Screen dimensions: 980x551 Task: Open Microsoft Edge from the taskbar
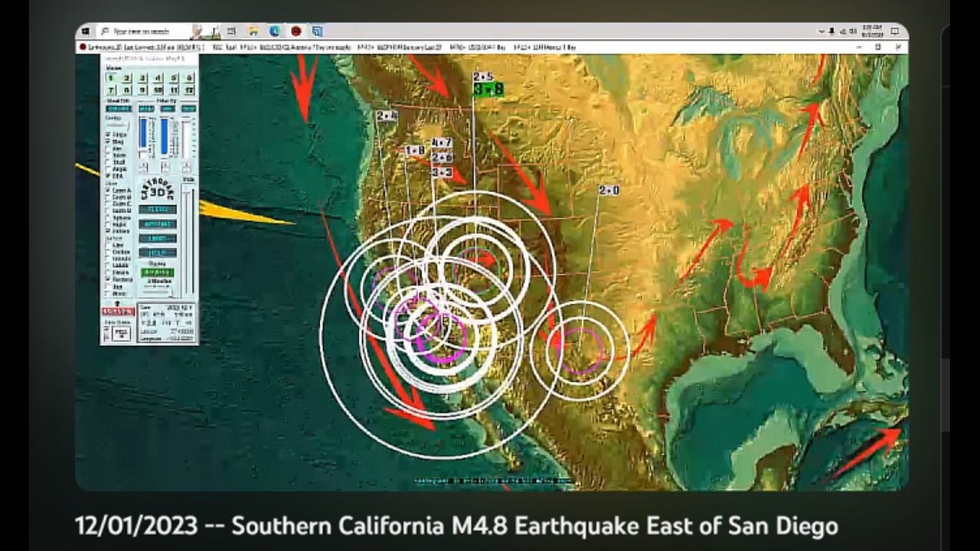[x=274, y=31]
